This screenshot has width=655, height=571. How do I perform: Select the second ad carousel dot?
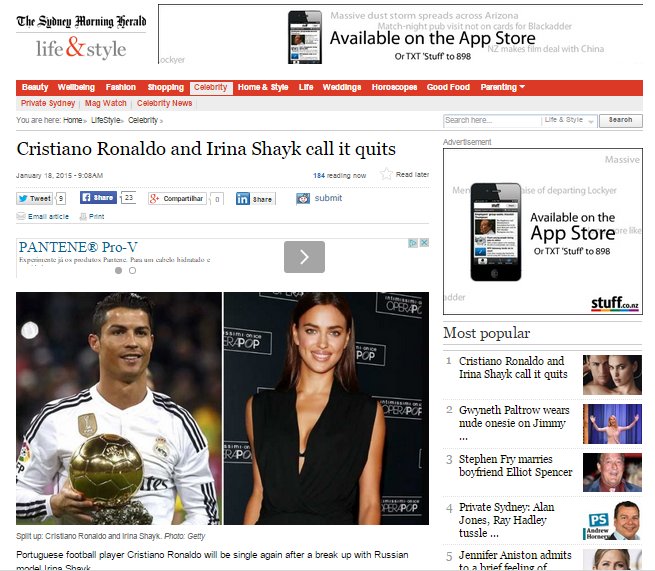click(132, 271)
